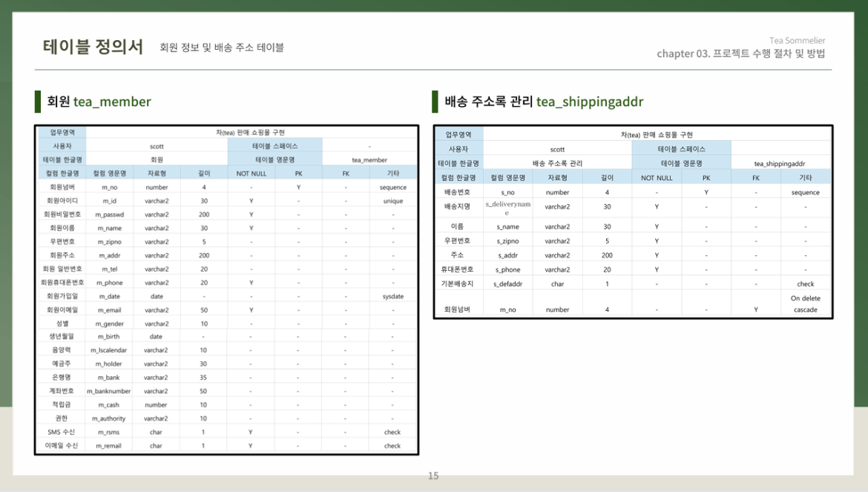Select the 'm_banknumber' cell

click(108, 391)
